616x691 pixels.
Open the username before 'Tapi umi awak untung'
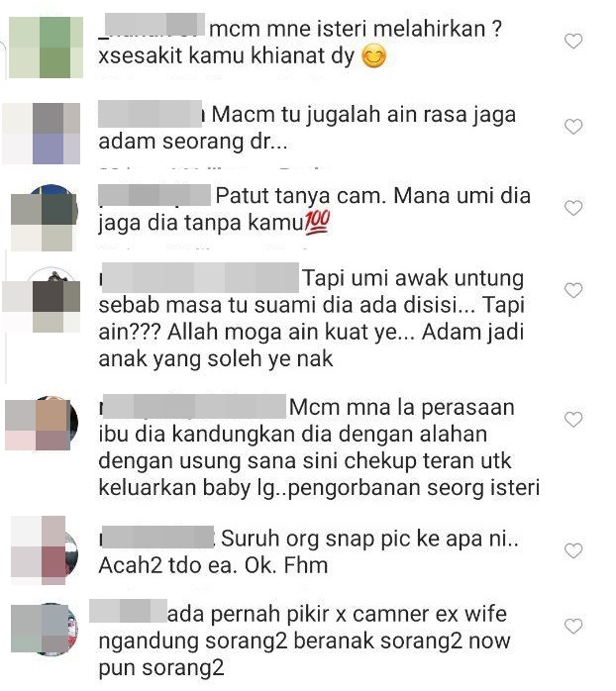200,277
